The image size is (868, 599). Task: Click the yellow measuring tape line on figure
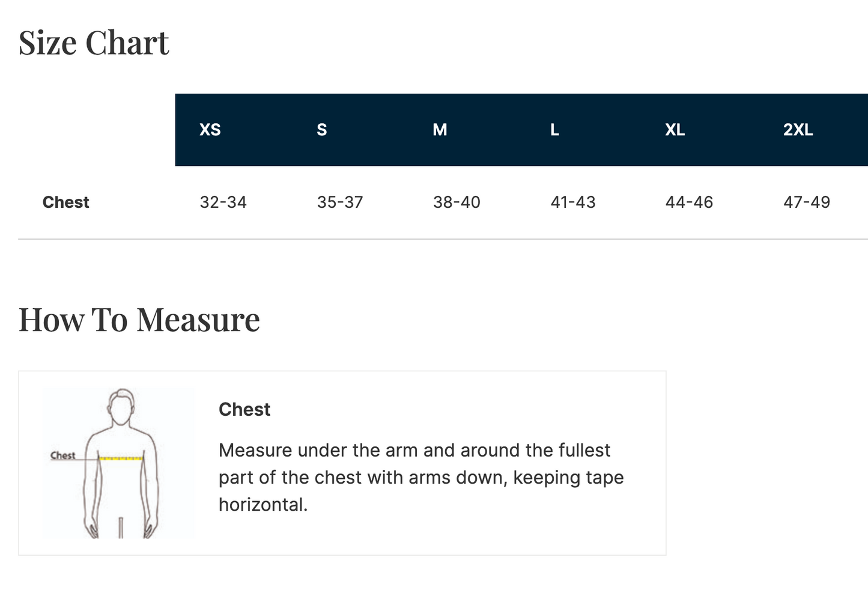(121, 459)
